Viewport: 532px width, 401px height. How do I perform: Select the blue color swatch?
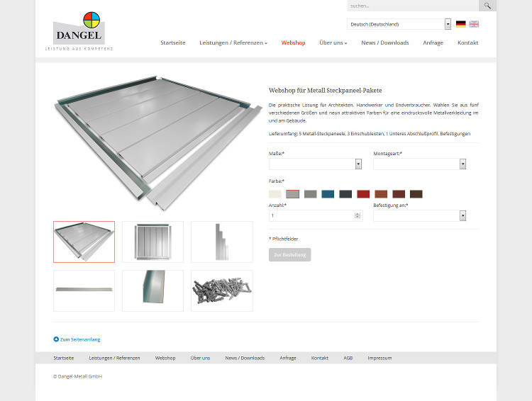point(328,194)
